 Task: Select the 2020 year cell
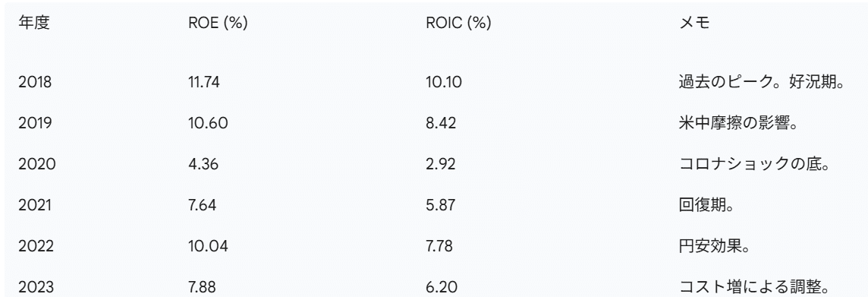click(x=37, y=164)
